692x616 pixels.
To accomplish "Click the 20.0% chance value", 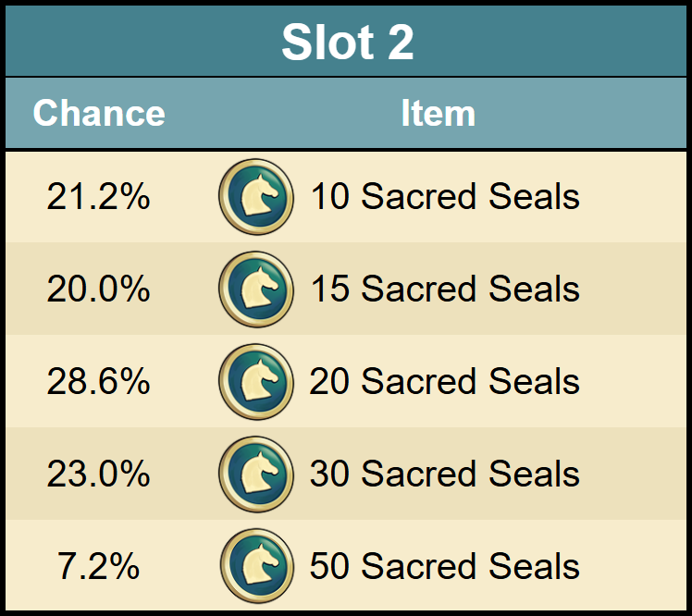I will coord(98,289).
